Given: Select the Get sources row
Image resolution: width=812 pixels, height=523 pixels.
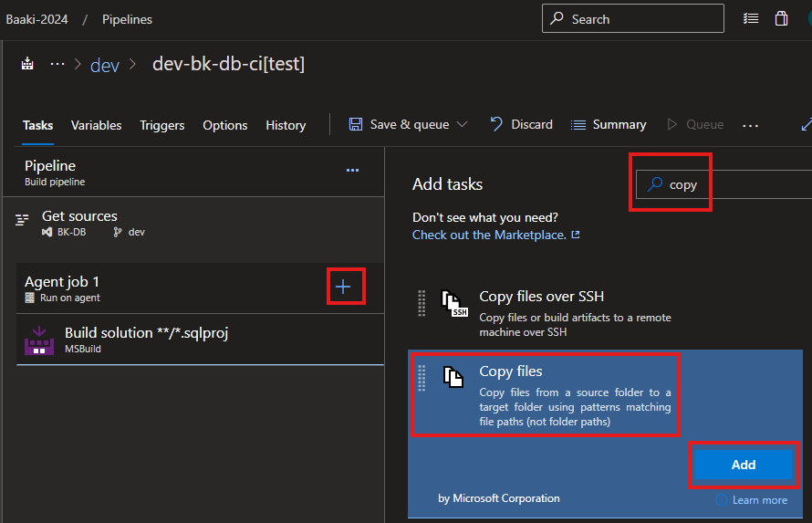Looking at the screenshot, I should (x=193, y=224).
